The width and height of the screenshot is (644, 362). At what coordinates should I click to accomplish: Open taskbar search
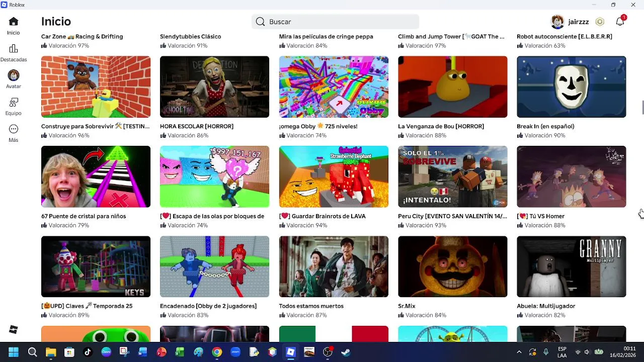click(32, 352)
